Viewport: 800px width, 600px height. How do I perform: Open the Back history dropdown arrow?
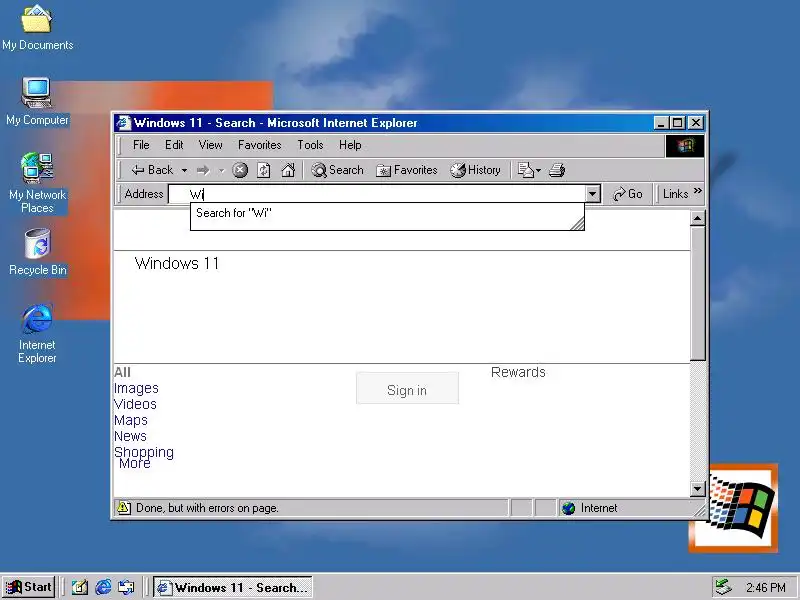184,170
